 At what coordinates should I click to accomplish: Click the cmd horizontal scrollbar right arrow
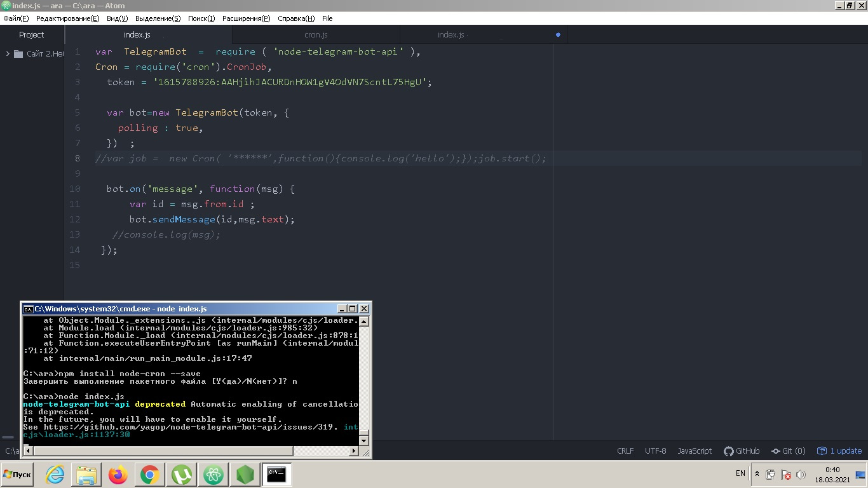coord(354,451)
